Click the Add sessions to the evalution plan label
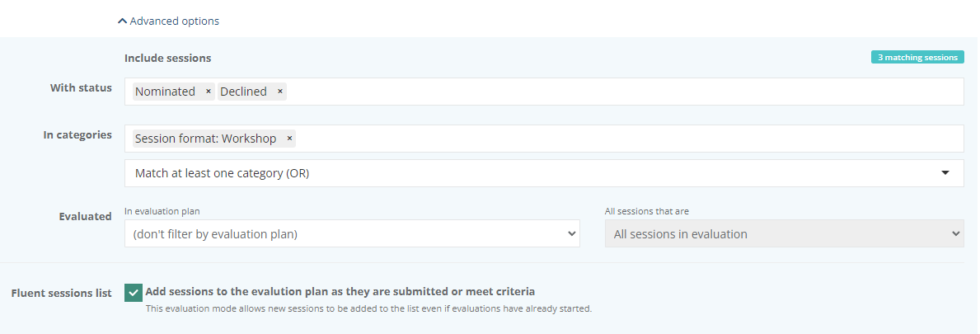Image resolution: width=980 pixels, height=334 pixels. pyautogui.click(x=340, y=291)
